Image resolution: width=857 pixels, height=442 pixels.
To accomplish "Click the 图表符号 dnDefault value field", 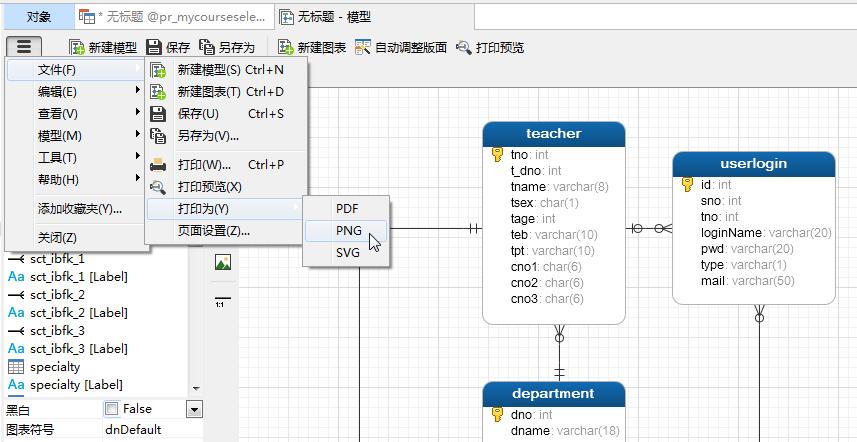I will 152,429.
